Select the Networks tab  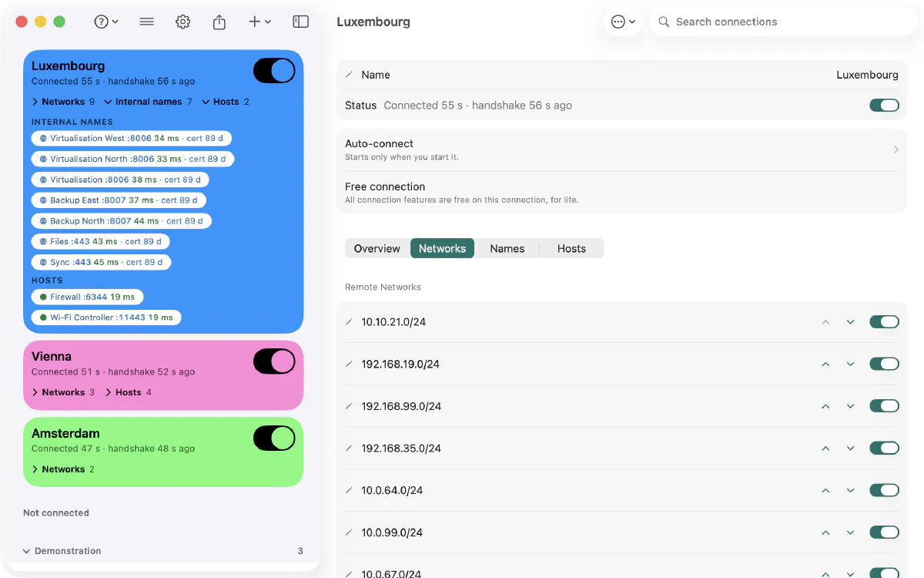coord(442,248)
